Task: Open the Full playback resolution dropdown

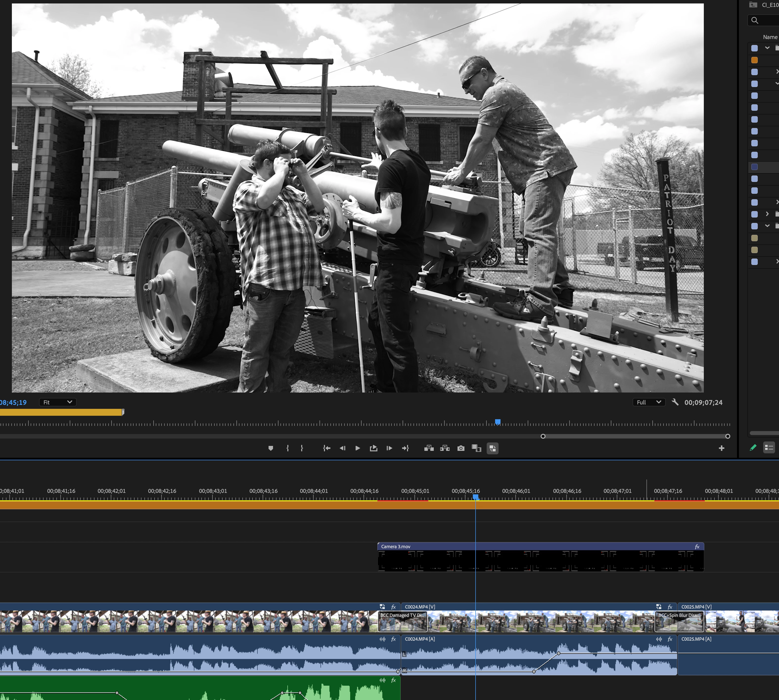Action: pos(649,402)
